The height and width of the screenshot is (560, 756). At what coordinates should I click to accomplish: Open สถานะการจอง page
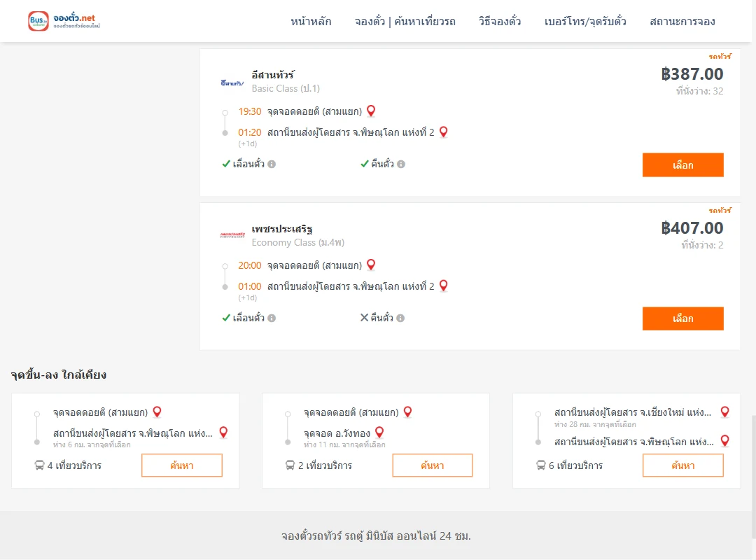[682, 21]
